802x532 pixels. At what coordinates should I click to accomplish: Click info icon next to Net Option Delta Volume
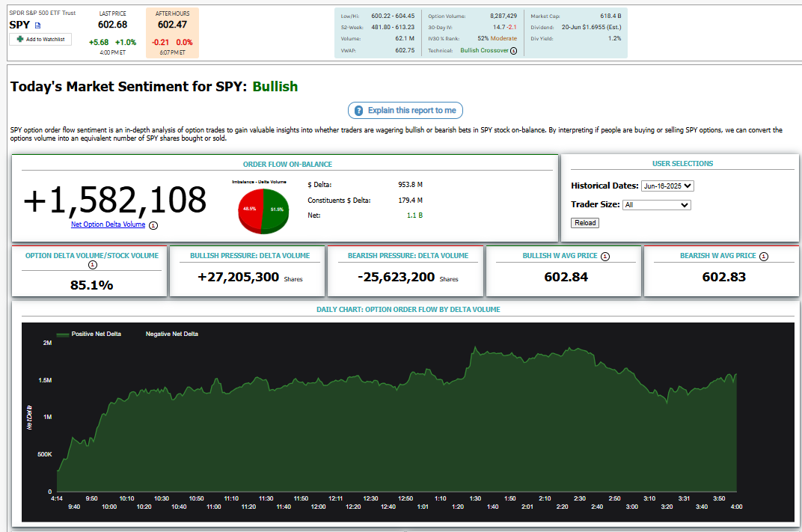[153, 225]
